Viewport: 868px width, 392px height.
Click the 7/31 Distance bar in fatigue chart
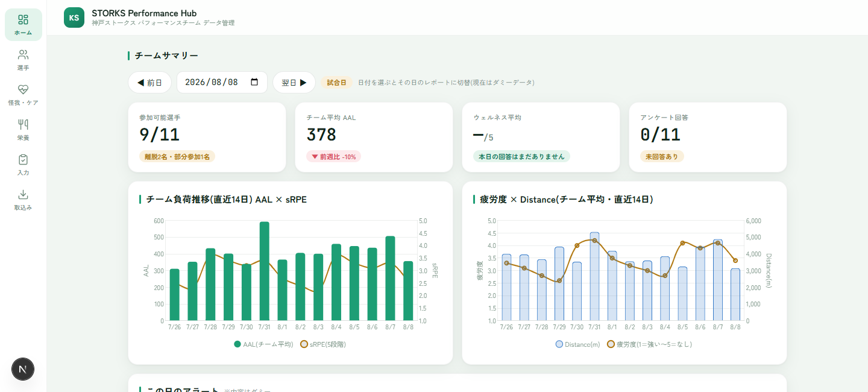[x=594, y=277]
